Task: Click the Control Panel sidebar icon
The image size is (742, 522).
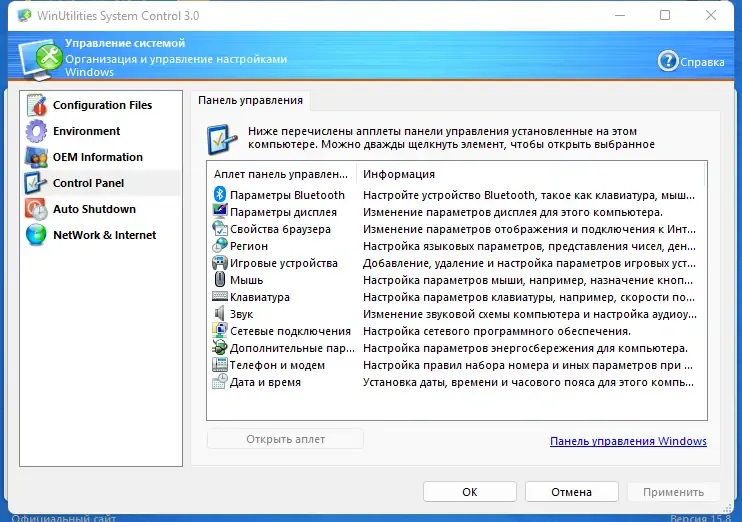Action: 36,183
